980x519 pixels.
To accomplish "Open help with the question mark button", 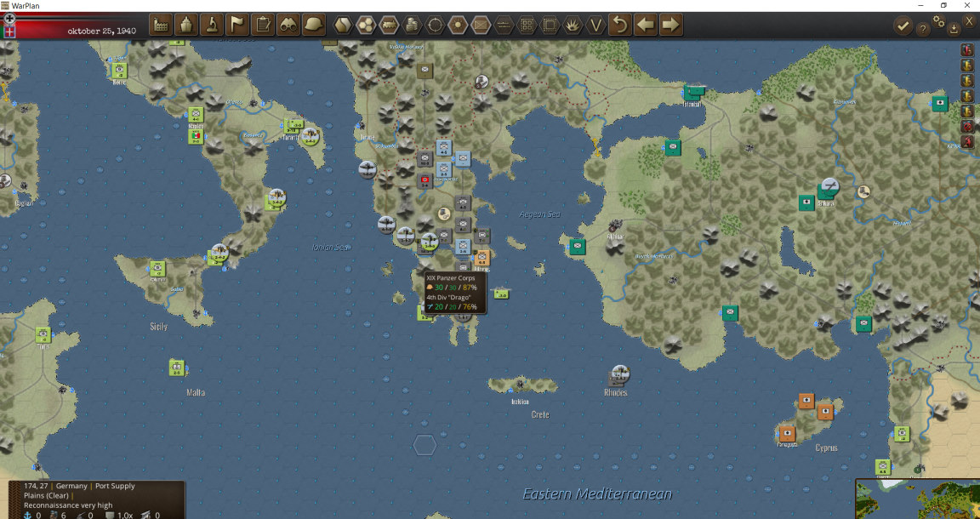I will (x=922, y=29).
